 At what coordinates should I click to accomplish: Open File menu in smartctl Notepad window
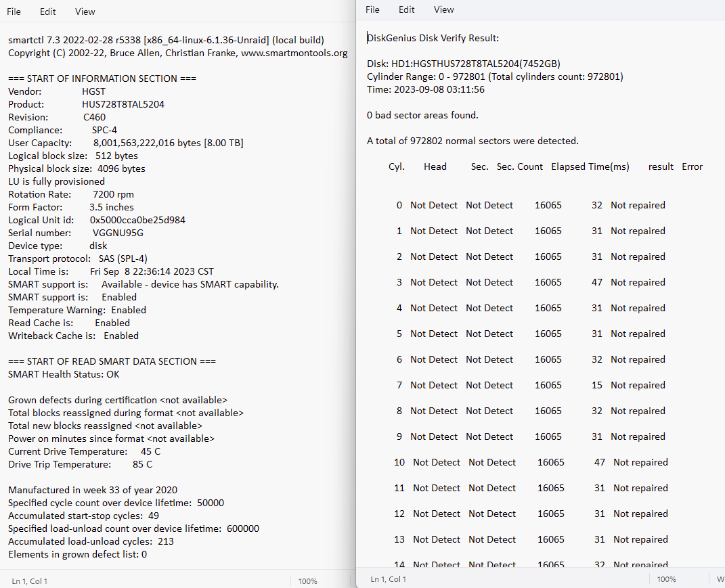pos(14,12)
